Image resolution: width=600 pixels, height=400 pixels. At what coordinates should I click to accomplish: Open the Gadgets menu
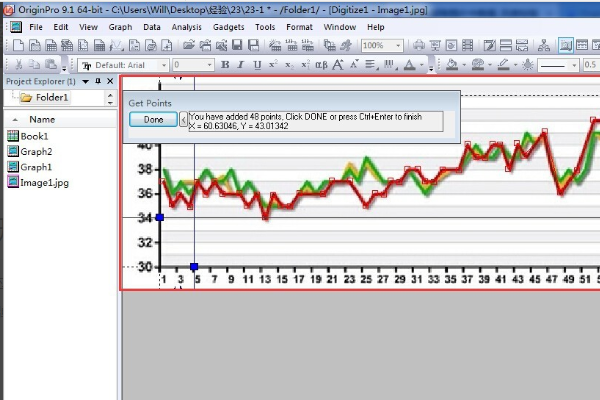(228, 27)
